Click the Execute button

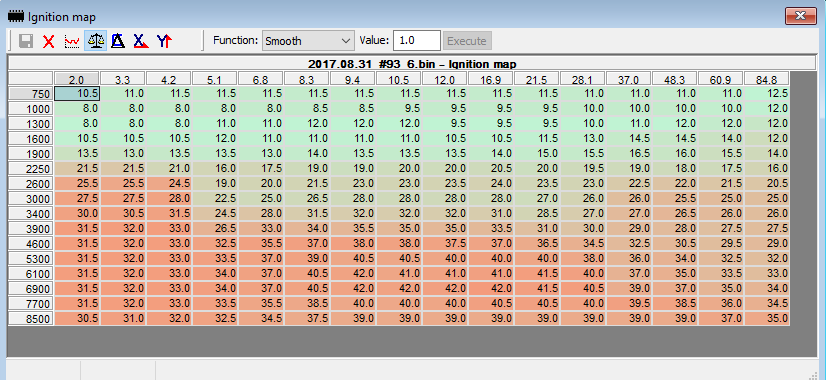click(x=467, y=41)
